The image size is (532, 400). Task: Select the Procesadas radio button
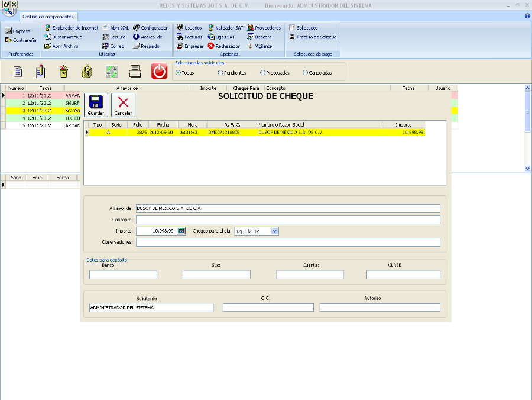point(262,73)
